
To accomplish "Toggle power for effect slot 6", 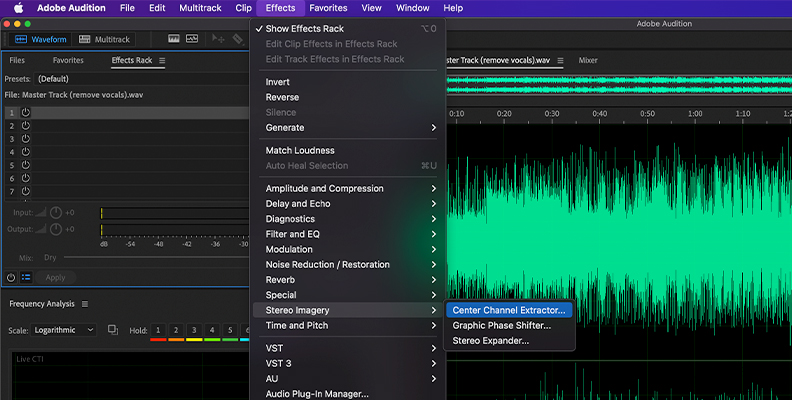I will coord(25,178).
